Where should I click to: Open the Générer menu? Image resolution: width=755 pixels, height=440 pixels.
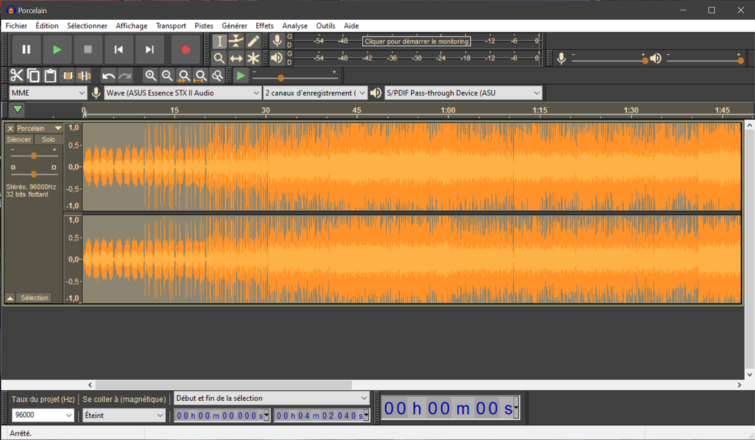pos(234,25)
